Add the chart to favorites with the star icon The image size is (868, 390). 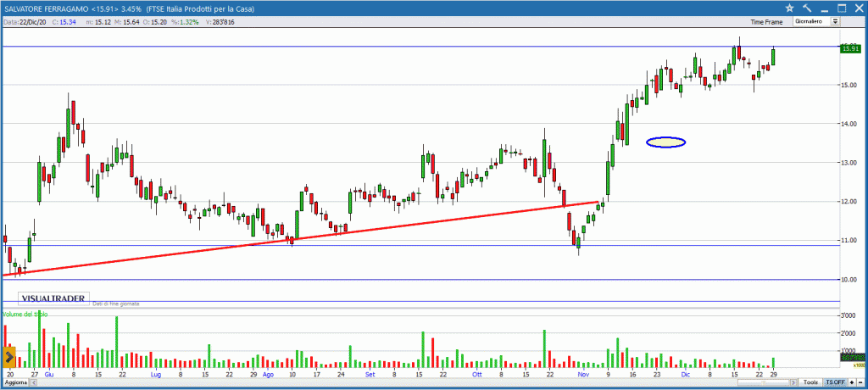pyautogui.click(x=789, y=8)
